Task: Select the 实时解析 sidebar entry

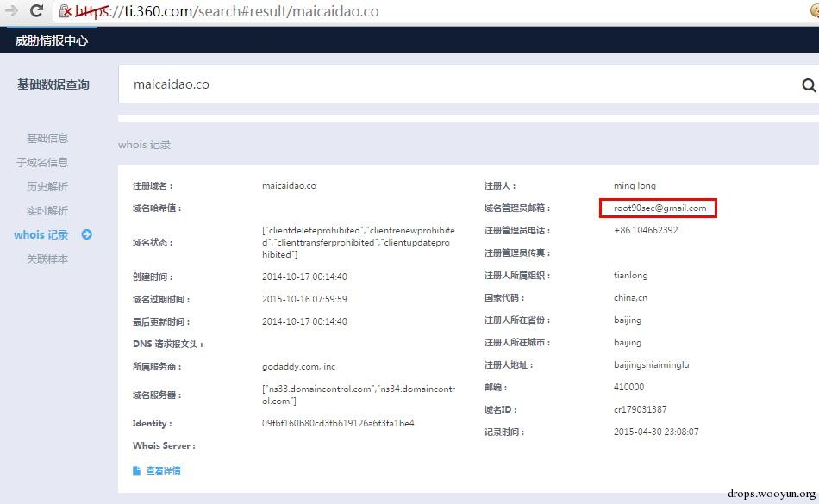Action: [47, 211]
